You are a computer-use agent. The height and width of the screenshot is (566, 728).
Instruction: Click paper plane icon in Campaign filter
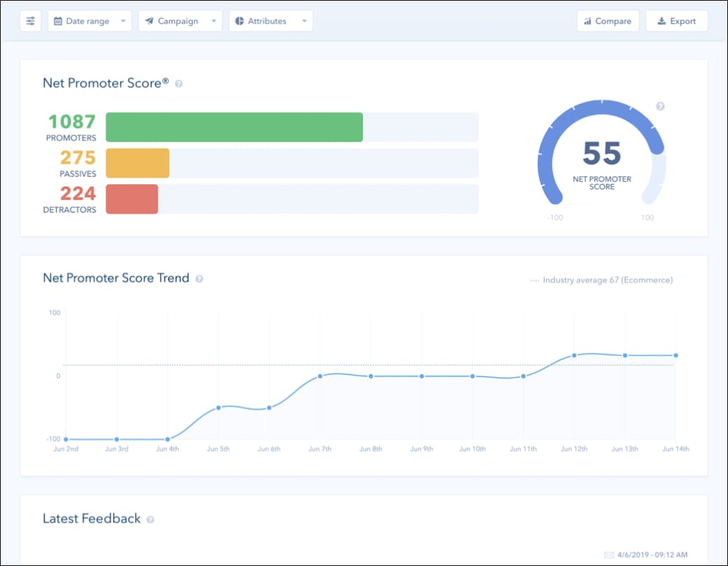149,21
